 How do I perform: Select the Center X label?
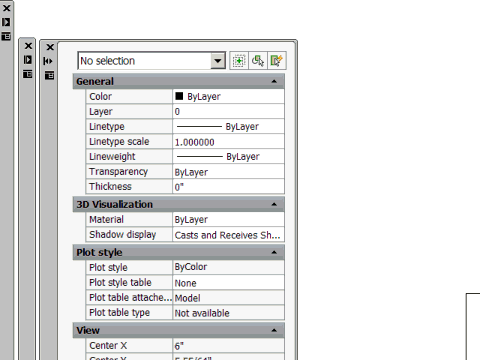click(x=108, y=346)
